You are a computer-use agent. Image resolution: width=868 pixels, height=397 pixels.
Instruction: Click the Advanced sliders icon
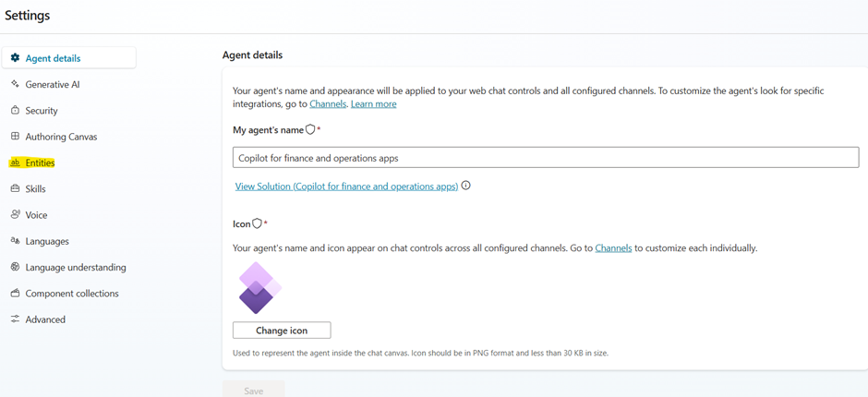coord(15,319)
